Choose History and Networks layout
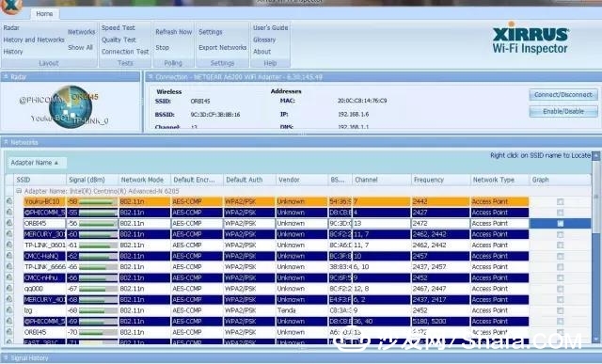This screenshot has height=364, width=602. click(x=34, y=40)
